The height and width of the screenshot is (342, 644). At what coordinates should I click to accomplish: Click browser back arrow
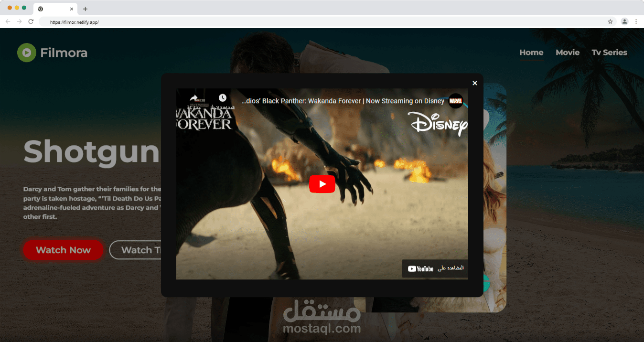click(8, 21)
